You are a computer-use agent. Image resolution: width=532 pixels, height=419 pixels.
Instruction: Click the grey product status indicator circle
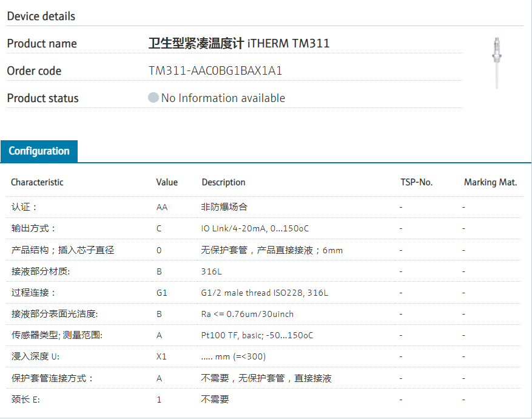point(153,98)
